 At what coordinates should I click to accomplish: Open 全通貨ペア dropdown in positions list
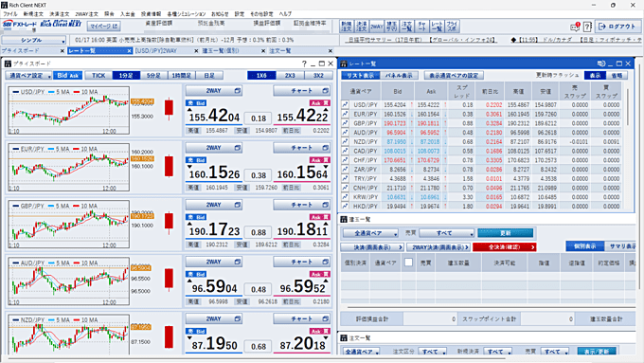(370, 233)
